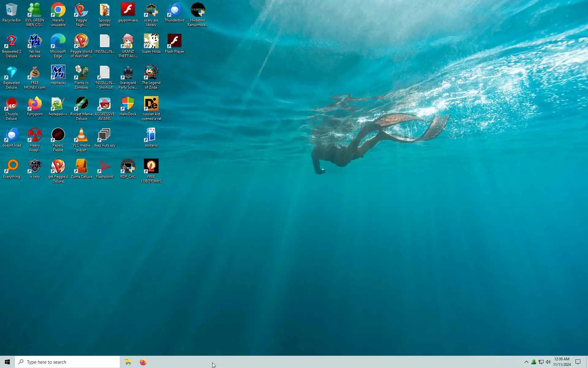Screen dimensions: 588x368
Task: Open the notification action center
Action: tap(578, 362)
